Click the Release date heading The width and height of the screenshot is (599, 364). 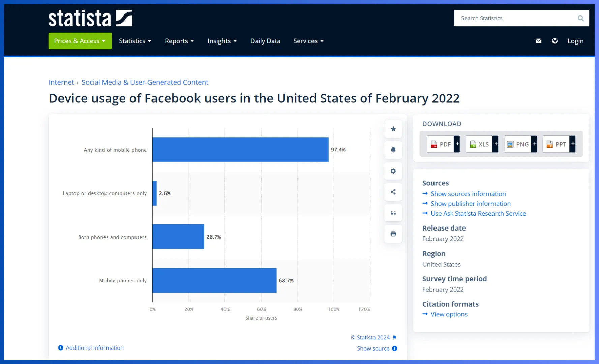tap(444, 228)
